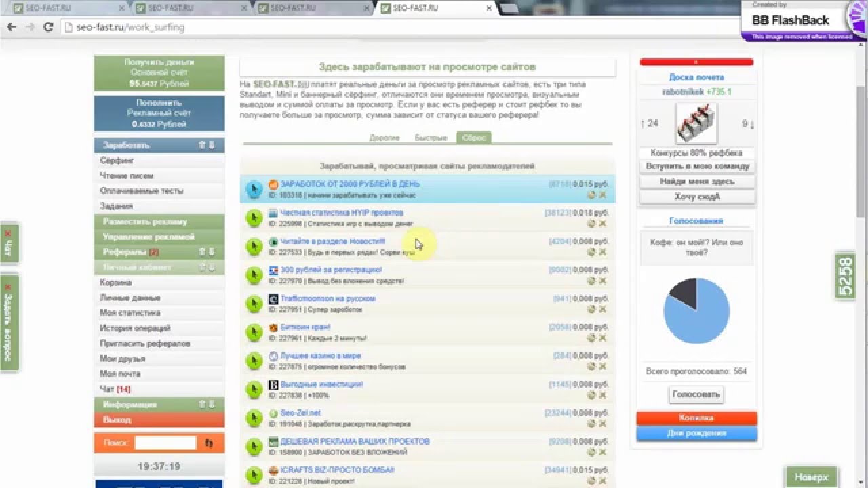Click globe icon on Читайте в разделе Новости row

tap(591, 252)
